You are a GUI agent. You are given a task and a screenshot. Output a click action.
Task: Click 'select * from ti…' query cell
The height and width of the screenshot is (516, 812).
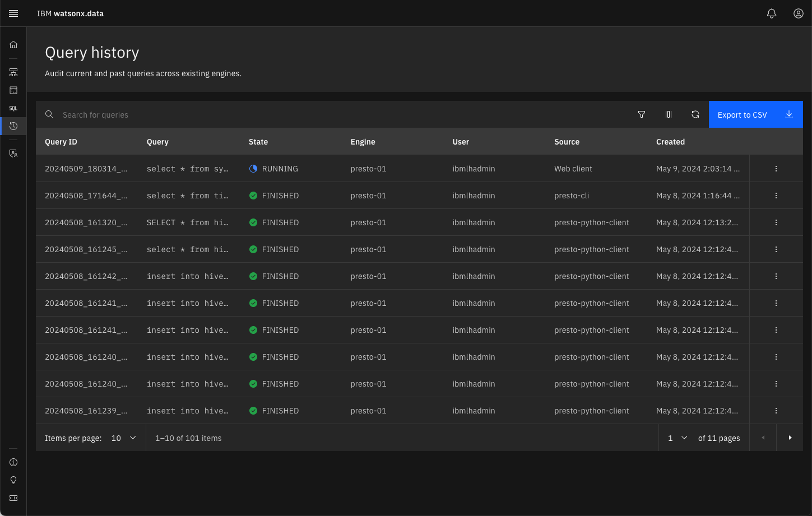[x=188, y=196]
